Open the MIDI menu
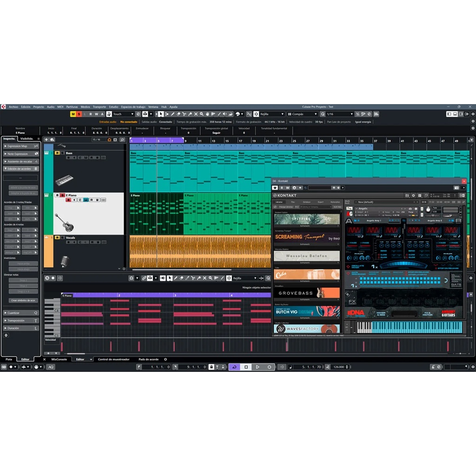This screenshot has width=476, height=476. pos(60,107)
